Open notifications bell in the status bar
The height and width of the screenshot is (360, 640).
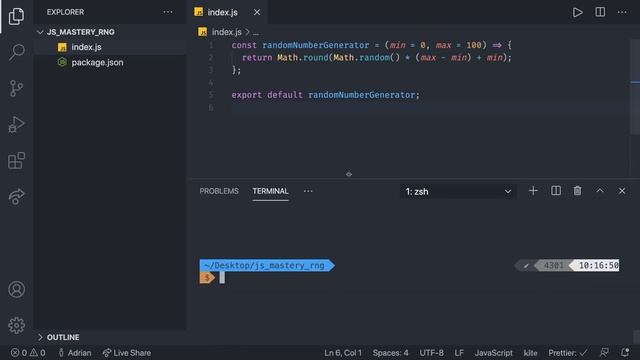pos(625,353)
